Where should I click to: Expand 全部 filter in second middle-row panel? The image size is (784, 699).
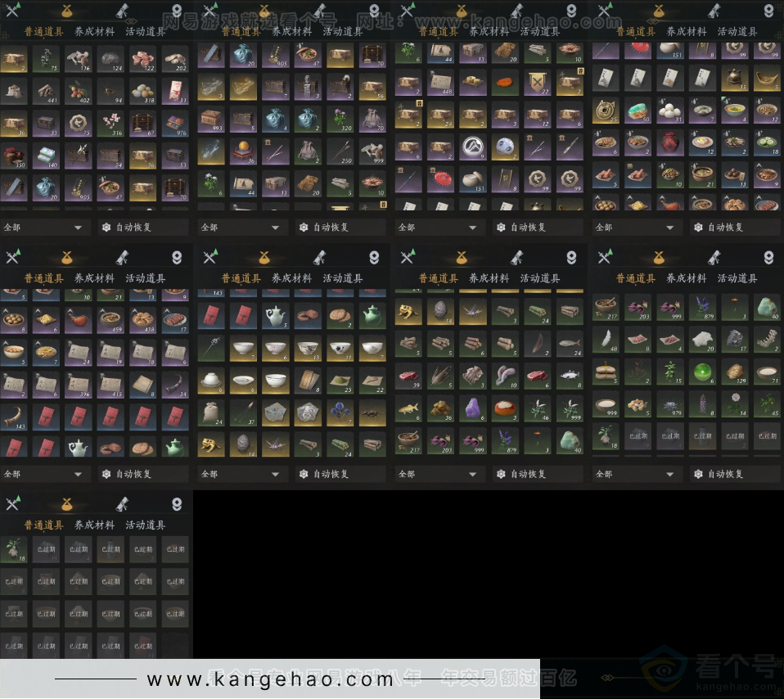[x=242, y=474]
